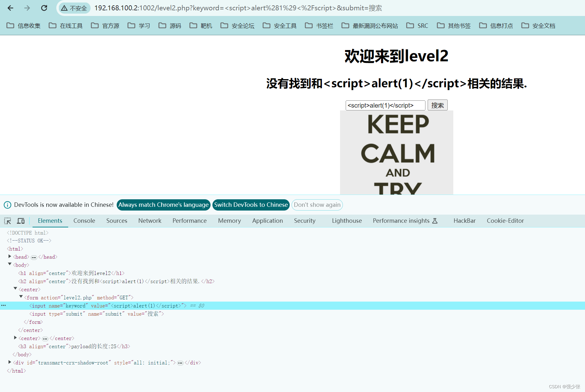Select the input type="submit" DOM node
Screen dimensions: 585x392
click(x=97, y=314)
